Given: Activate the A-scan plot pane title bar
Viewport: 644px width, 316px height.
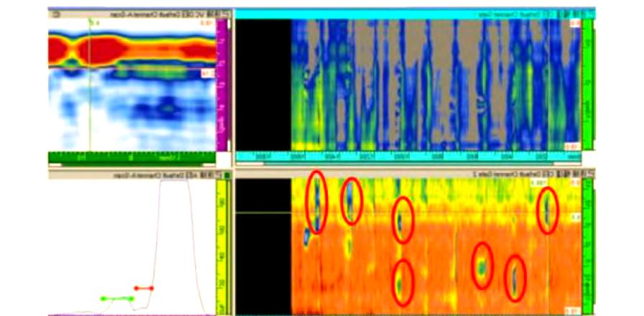Looking at the screenshot, I should 140,175.
